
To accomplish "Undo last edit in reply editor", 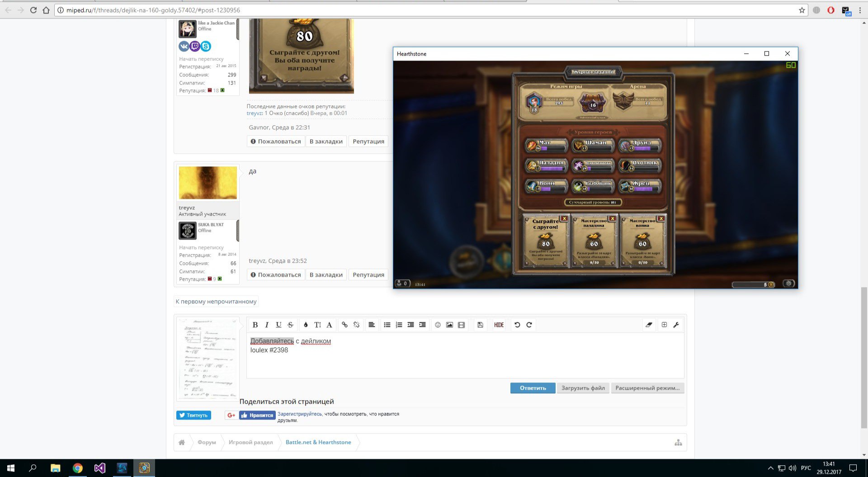I will 517,325.
